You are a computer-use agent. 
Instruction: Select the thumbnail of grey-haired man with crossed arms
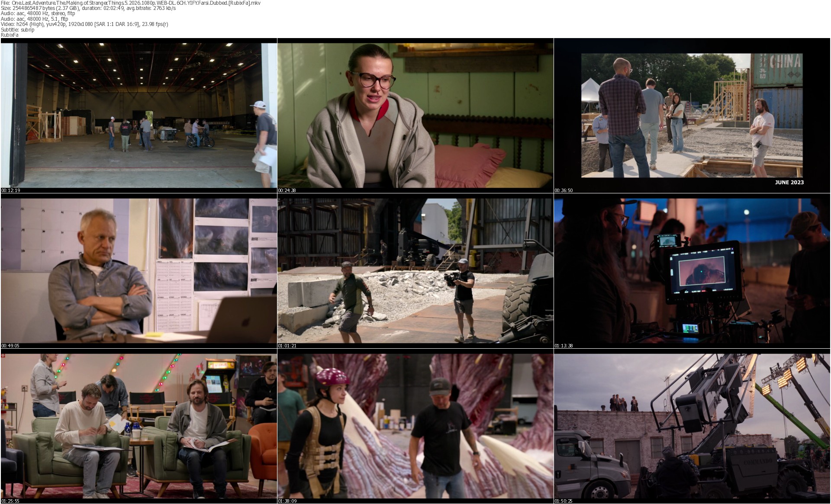click(x=139, y=271)
